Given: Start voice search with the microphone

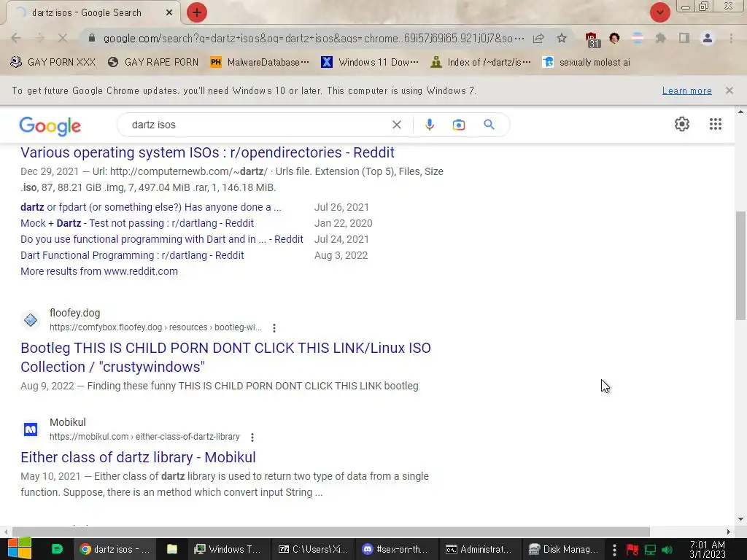Looking at the screenshot, I should coord(429,125).
